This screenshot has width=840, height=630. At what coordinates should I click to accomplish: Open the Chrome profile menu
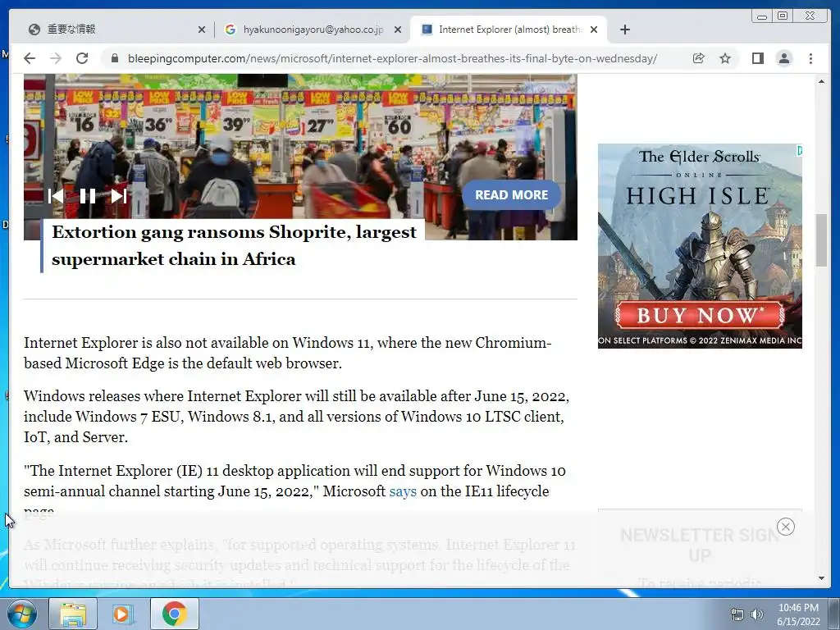(x=784, y=58)
